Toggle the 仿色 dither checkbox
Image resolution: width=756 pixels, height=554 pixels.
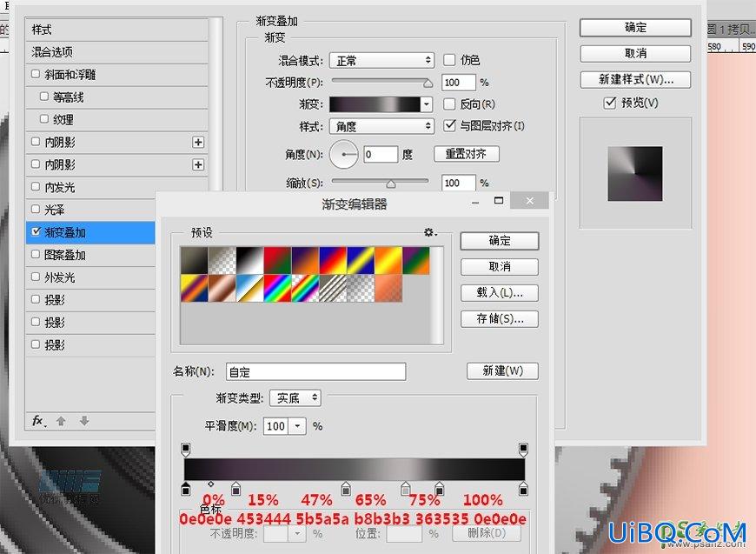[449, 60]
